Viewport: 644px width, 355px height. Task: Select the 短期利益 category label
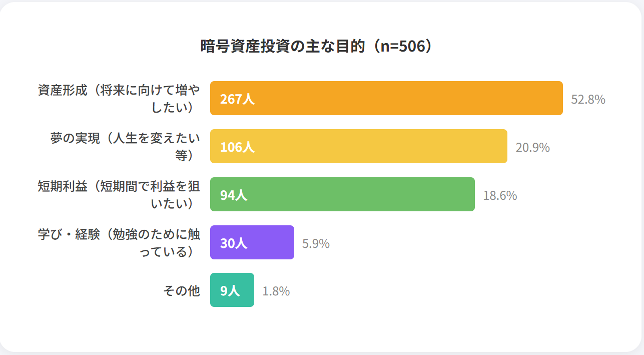[x=119, y=194]
